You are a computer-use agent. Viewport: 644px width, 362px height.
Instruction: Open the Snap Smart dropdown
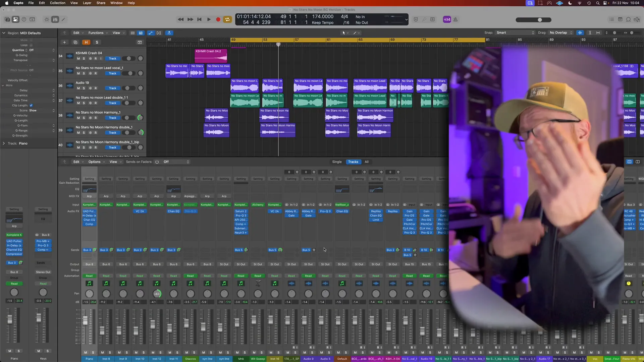click(515, 33)
